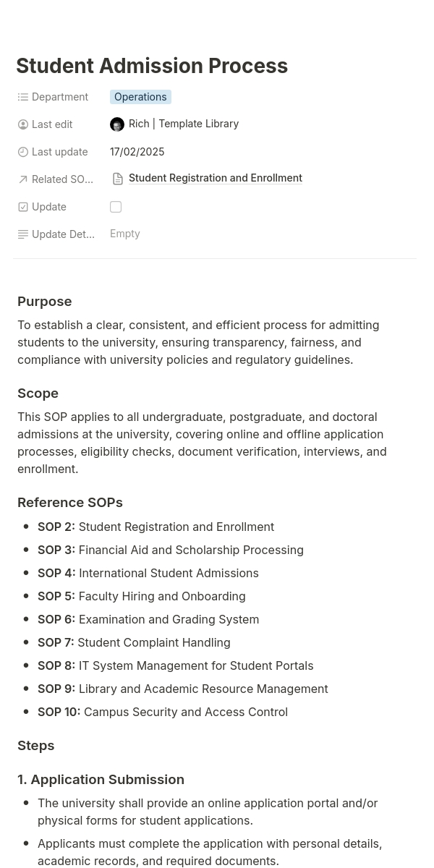Click the Department property label
Viewport: 434px width, 868px height.
pos(60,97)
